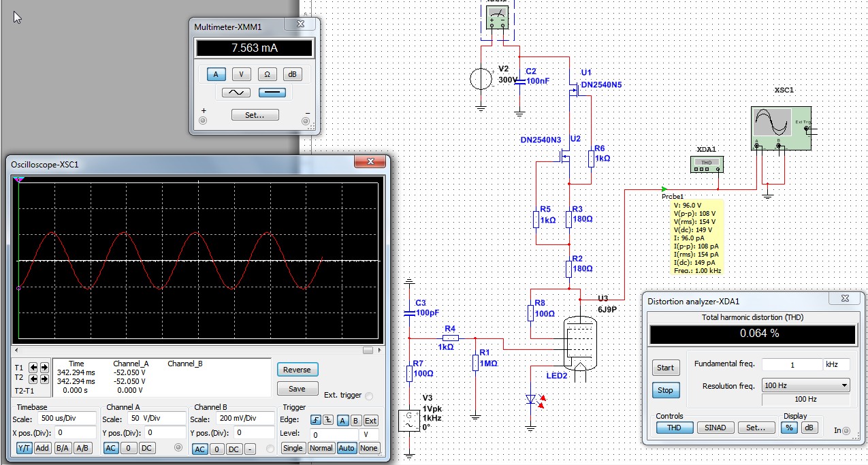Select SINAD control mode

click(x=715, y=428)
